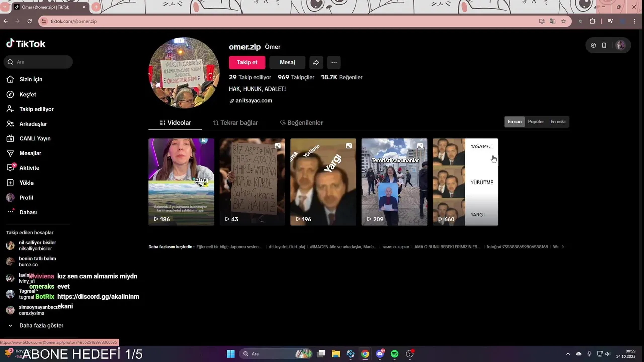Open Mesajlar inbox
Viewport: 644px width, 362px height.
[30, 153]
